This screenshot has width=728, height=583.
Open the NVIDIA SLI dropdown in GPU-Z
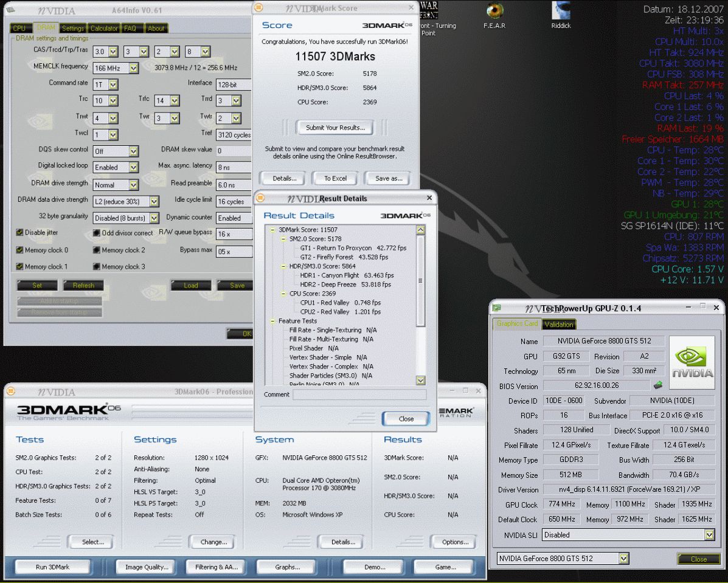click(709, 535)
